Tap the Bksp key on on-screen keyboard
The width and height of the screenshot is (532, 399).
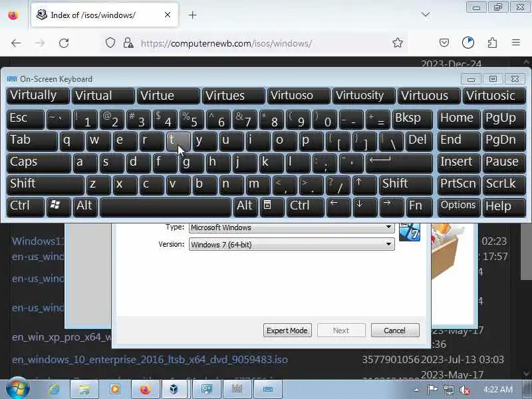point(412,120)
